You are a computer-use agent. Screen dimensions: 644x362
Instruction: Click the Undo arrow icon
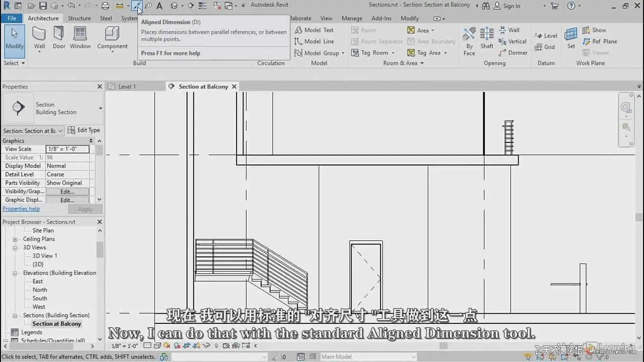(71, 6)
